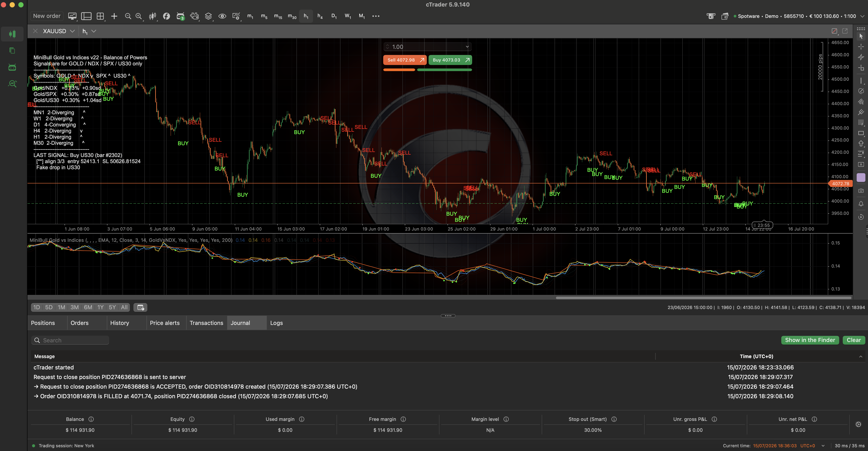Select the text label A tool
Image resolution: width=868 pixels, height=451 pixels.
click(861, 164)
